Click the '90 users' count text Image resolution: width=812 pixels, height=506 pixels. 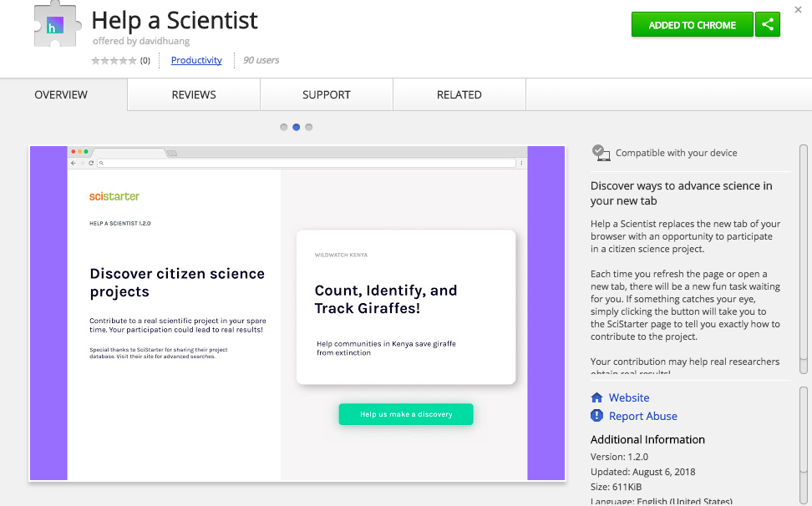coord(261,60)
